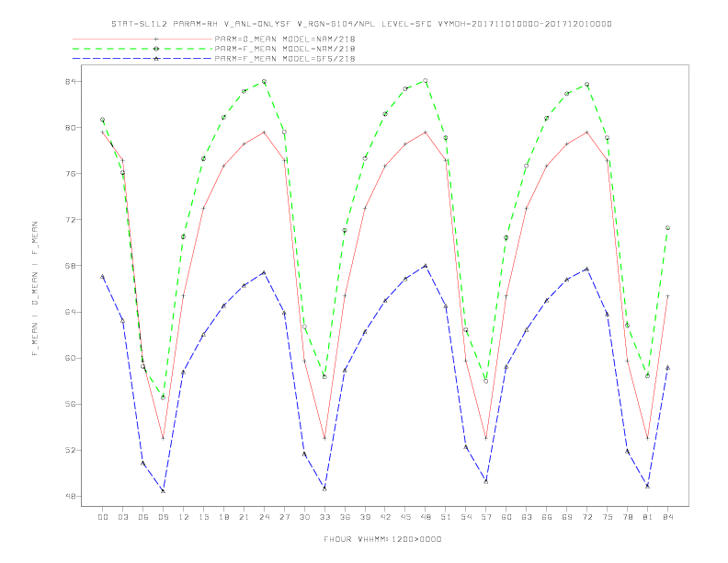Screen dimensions: 728x563
Task: Click the x-axis tick label 12
Action: [184, 517]
